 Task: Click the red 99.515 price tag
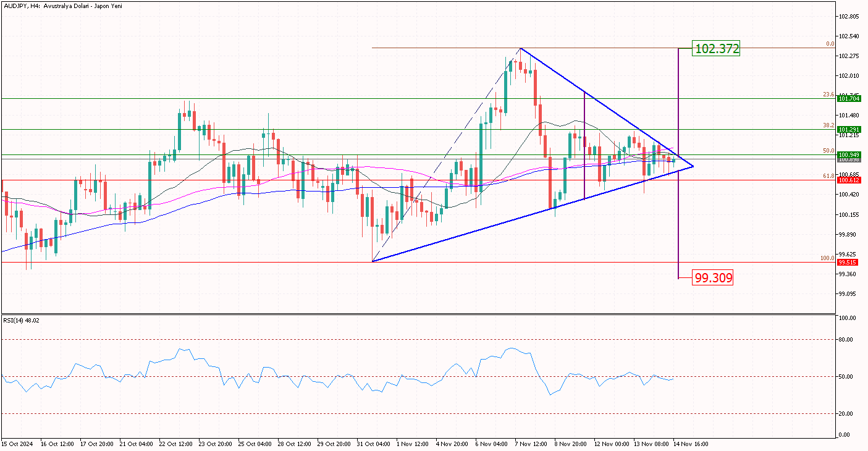(x=848, y=262)
